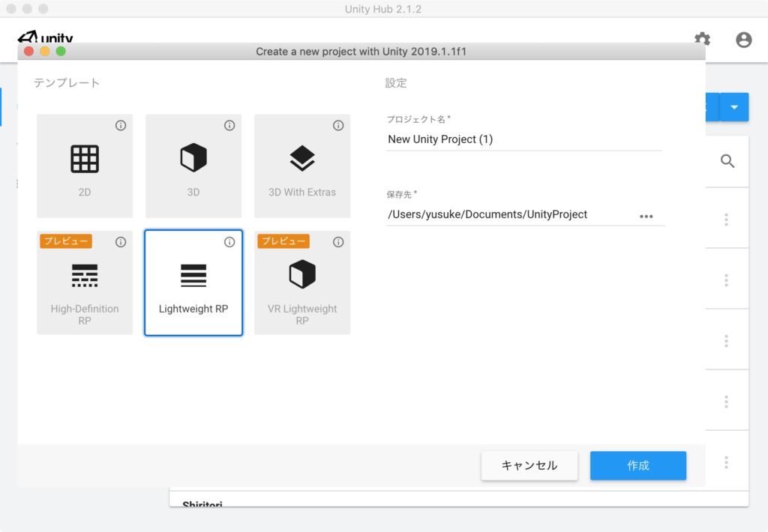The image size is (768, 532).
Task: Click the キャンセル button
Action: coord(529,465)
